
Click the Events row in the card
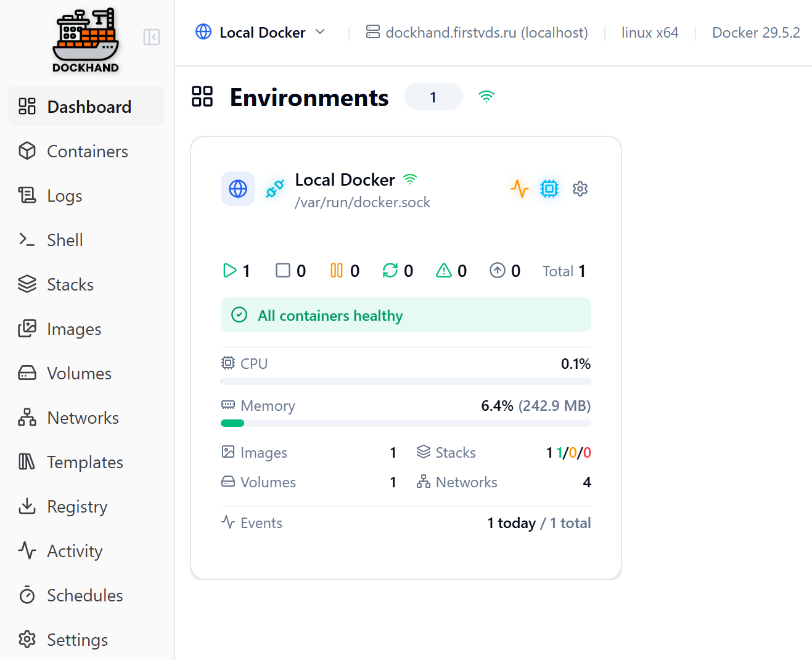(406, 523)
